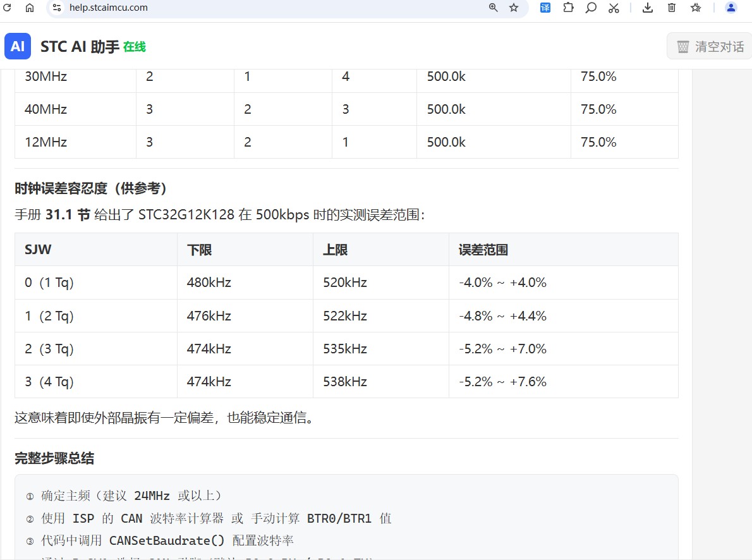Click the blue AI logo
Viewport: 752px width, 560px height.
pyautogui.click(x=18, y=46)
